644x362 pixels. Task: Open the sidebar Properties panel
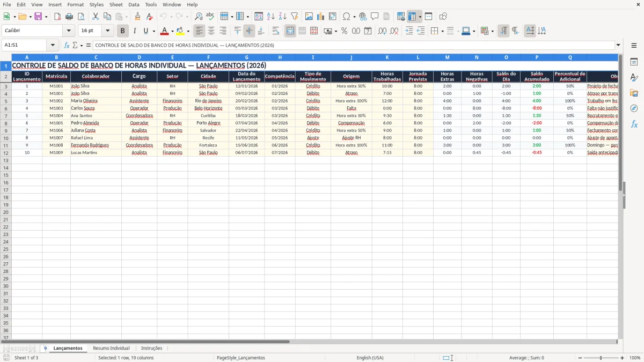[634, 62]
